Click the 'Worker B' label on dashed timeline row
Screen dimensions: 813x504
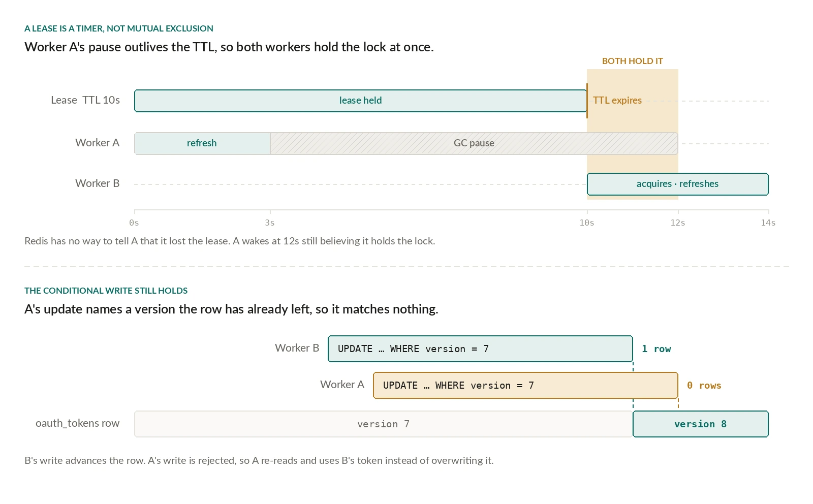(98, 183)
